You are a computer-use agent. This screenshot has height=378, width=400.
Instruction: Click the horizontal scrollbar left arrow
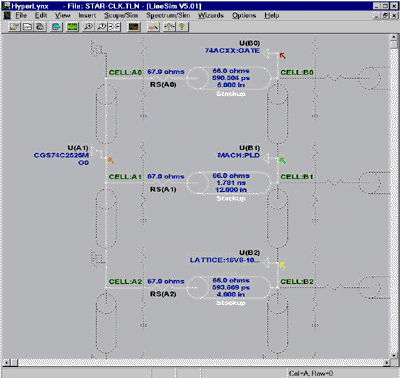point(6,362)
